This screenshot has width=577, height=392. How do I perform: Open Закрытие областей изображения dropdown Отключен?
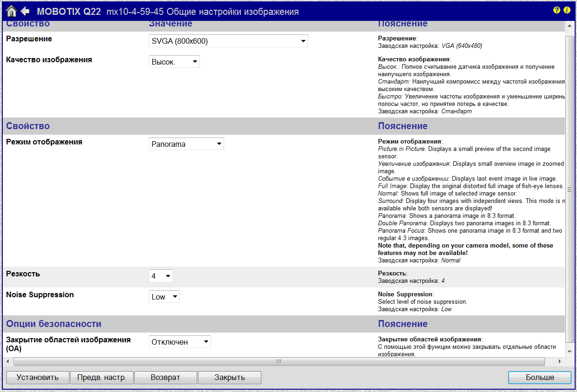click(180, 342)
